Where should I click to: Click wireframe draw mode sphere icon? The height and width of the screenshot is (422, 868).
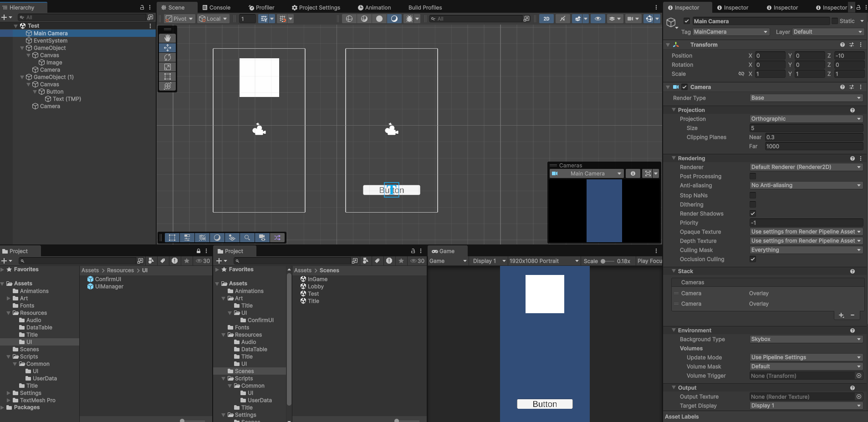click(349, 19)
